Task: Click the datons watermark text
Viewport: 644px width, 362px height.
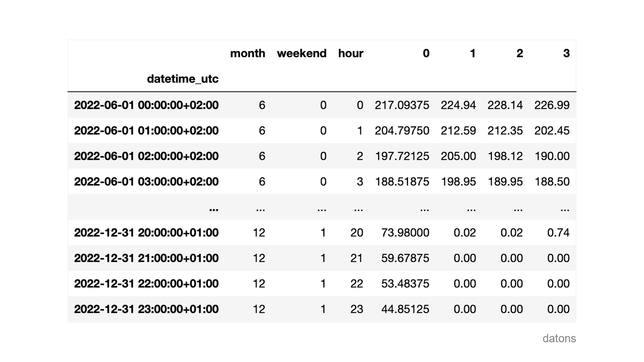Action: pos(559,338)
